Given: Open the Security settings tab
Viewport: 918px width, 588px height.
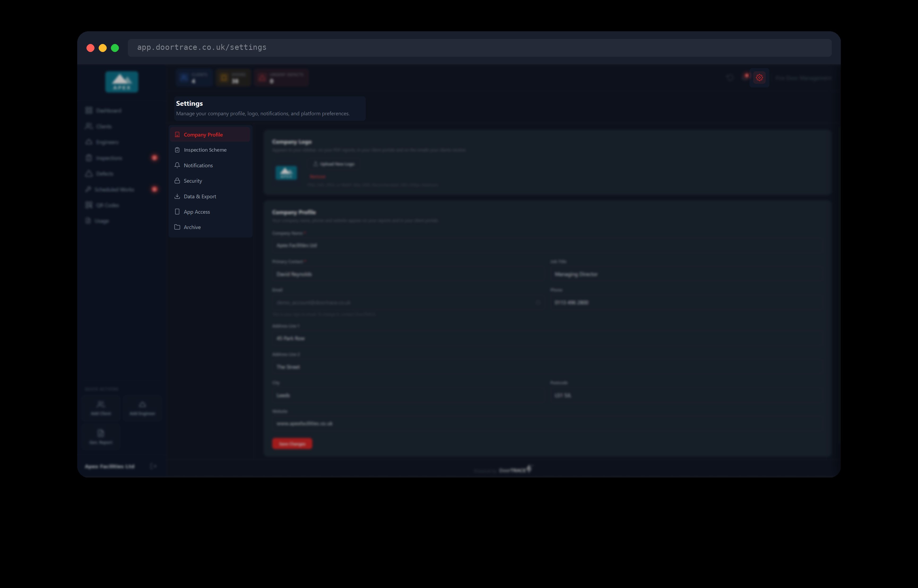Looking at the screenshot, I should point(210,181).
